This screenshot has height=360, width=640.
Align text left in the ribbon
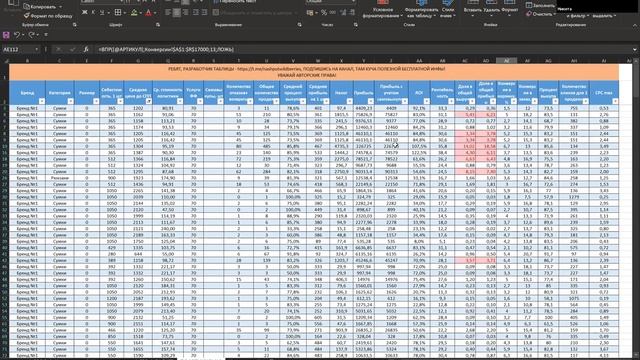tap(168, 13)
